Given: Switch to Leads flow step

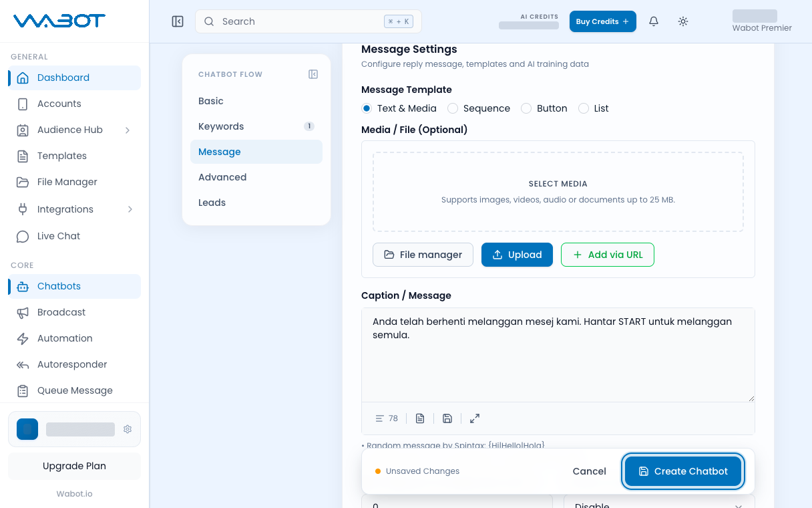Looking at the screenshot, I should click(256, 203).
